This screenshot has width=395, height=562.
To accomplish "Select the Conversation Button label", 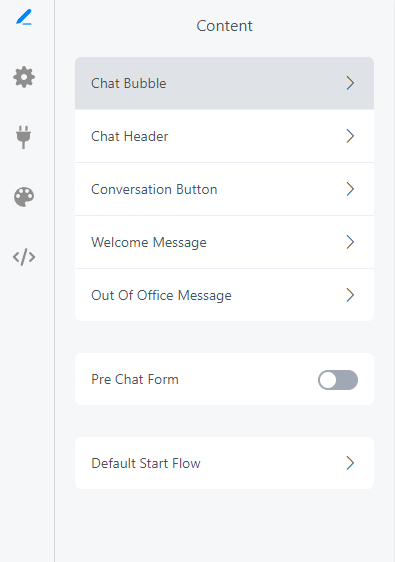I will 154,189.
